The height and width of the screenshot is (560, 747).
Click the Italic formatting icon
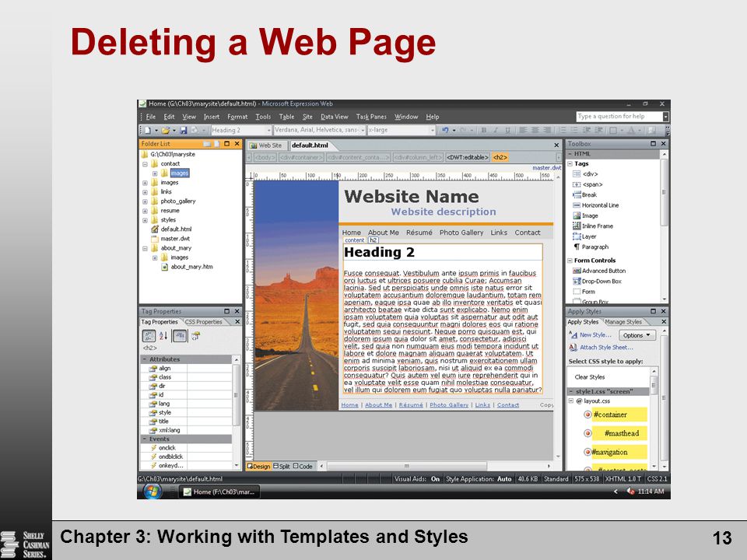pyautogui.click(x=496, y=130)
